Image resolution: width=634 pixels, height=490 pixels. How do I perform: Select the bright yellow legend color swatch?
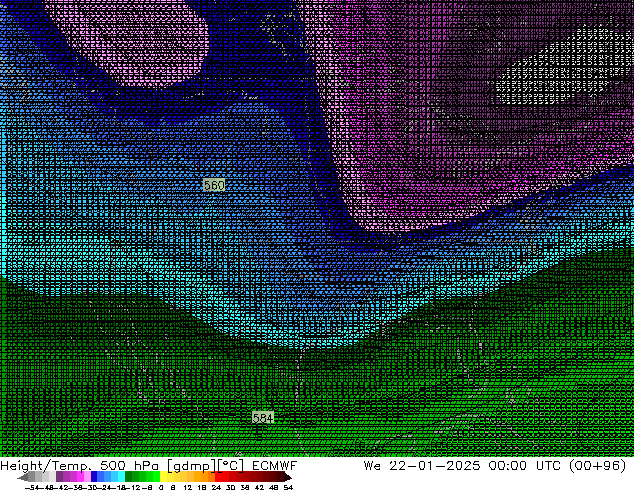coord(163,476)
